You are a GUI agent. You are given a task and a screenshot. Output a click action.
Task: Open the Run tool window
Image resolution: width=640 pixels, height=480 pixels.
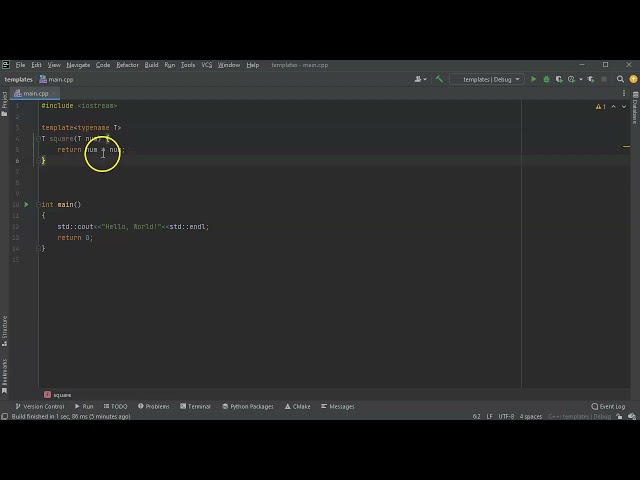[x=84, y=407]
